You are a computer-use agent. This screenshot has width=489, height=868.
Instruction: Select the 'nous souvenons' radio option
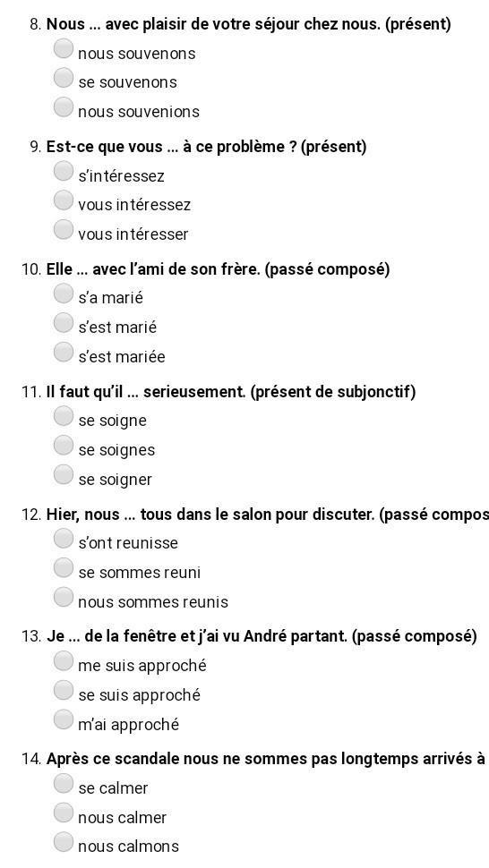pyautogui.click(x=64, y=48)
